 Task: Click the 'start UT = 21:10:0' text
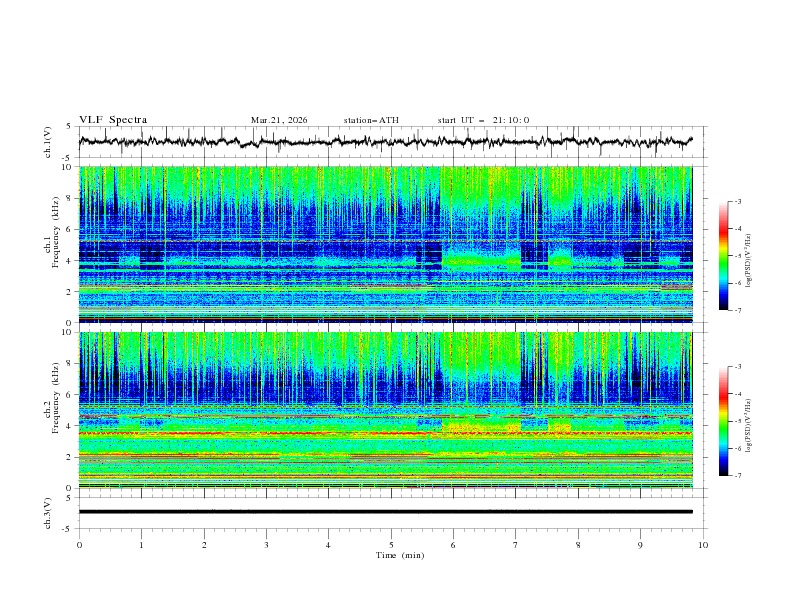coord(483,120)
